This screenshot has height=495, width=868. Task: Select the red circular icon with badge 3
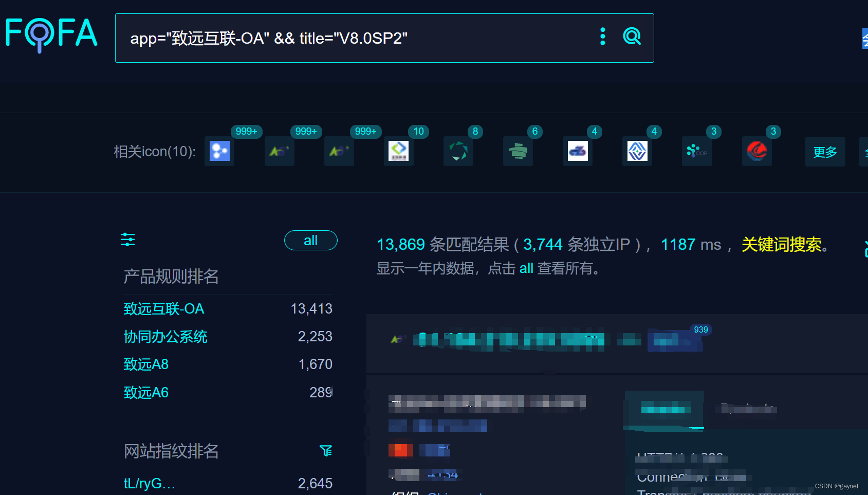point(756,151)
